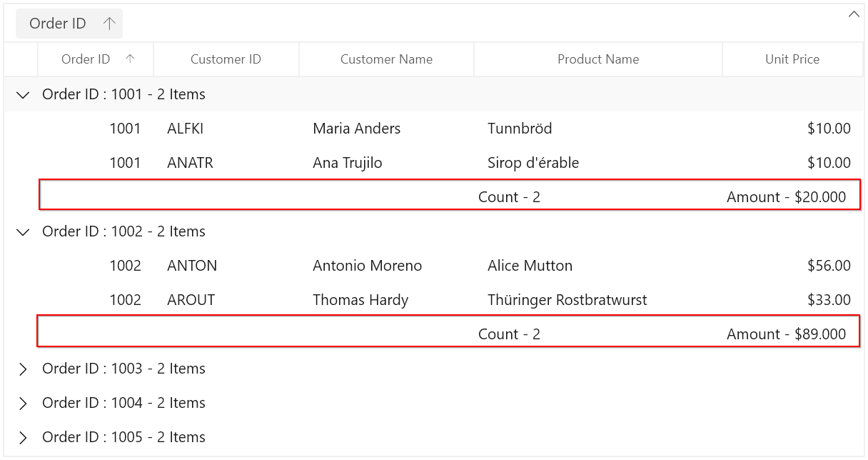This screenshot has width=868, height=460.
Task: Click the ascending arrow in Order ID header
Action: click(x=130, y=59)
